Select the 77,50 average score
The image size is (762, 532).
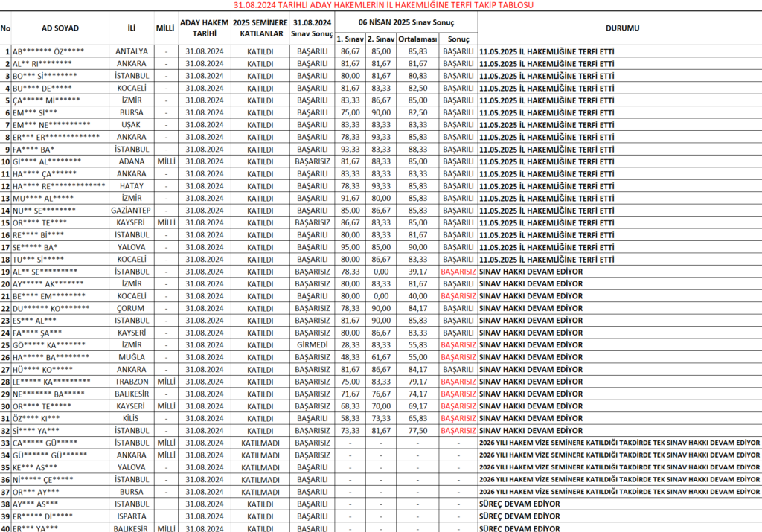pyautogui.click(x=417, y=431)
